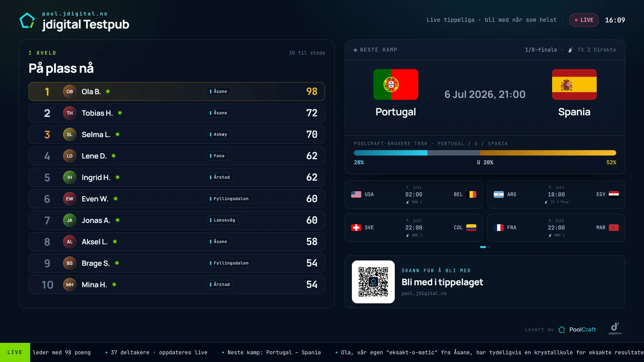Click Ingrid H. in the leaderboard
Image resolution: width=644 pixels, height=362 pixels.
pyautogui.click(x=177, y=177)
